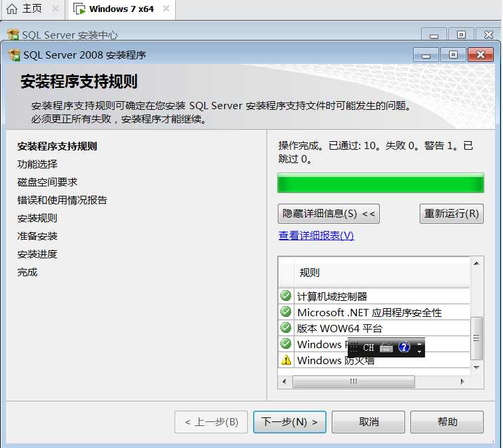This screenshot has height=448, width=503.
Task: Click the rules list scroll right arrow
Action: tap(462, 381)
